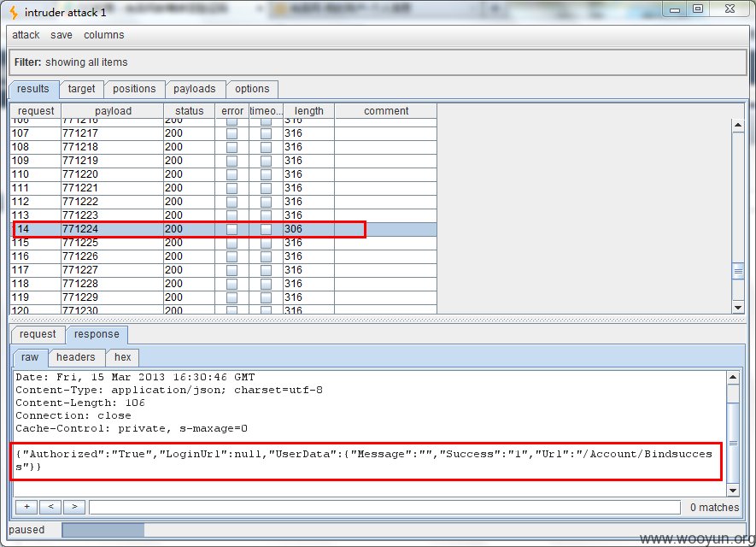This screenshot has width=756, height=547.
Task: Click the JSON response body text
Action: click(x=364, y=460)
